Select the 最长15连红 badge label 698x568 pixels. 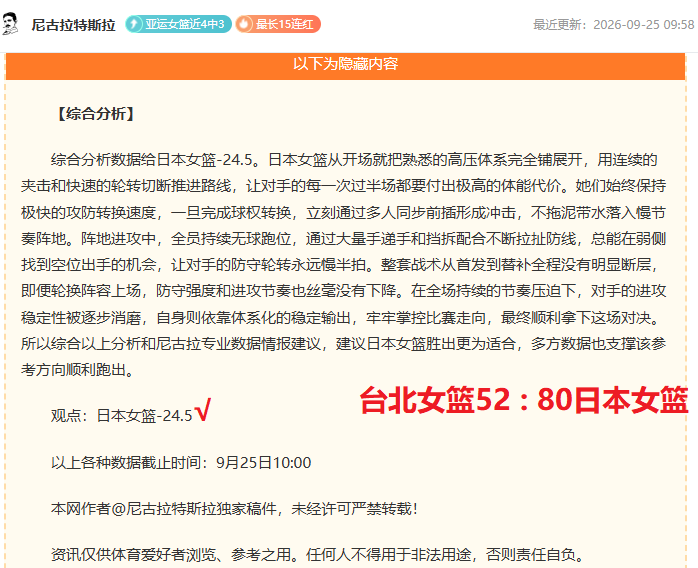tap(284, 24)
